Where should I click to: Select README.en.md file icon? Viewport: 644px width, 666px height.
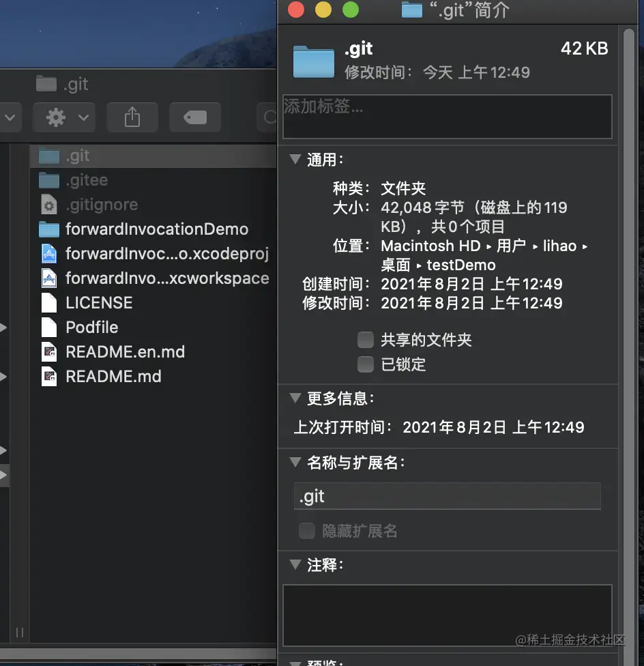(x=49, y=352)
